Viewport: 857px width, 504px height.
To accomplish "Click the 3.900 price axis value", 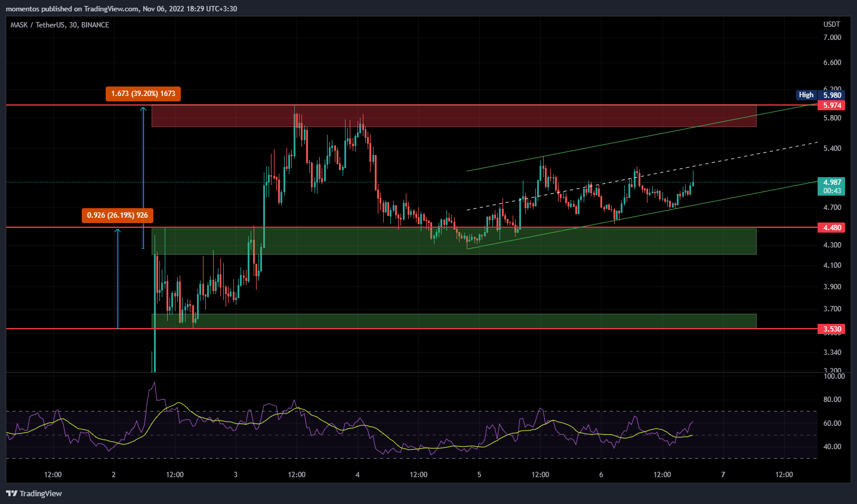I will tap(832, 287).
